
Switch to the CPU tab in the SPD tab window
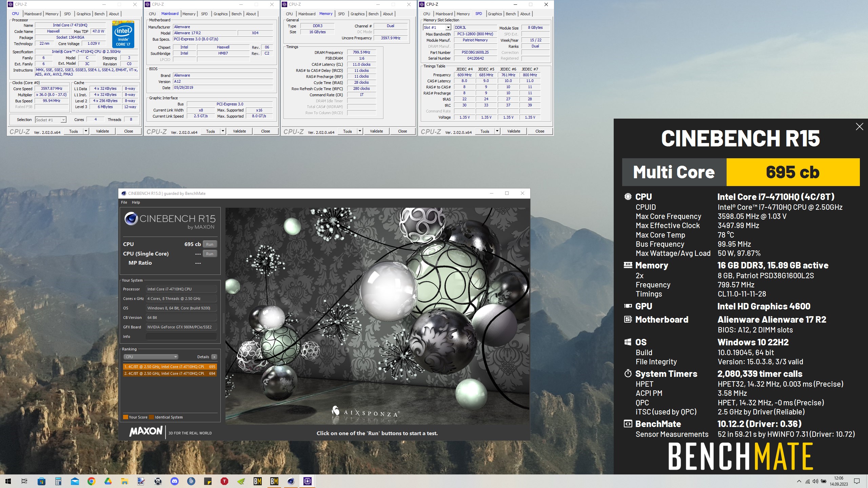[427, 14]
